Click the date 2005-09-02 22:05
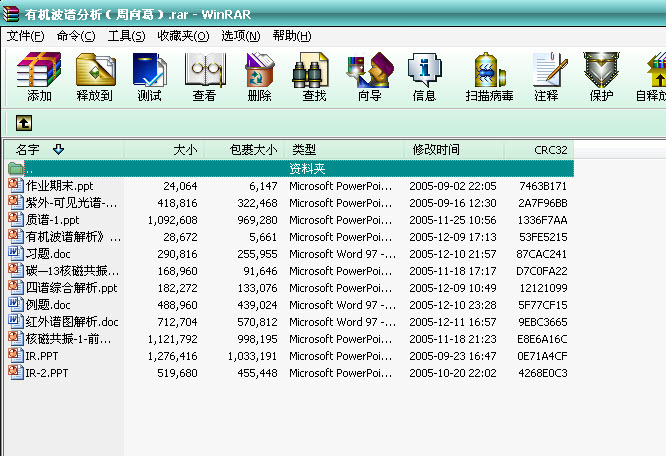This screenshot has width=666, height=456. (453, 186)
